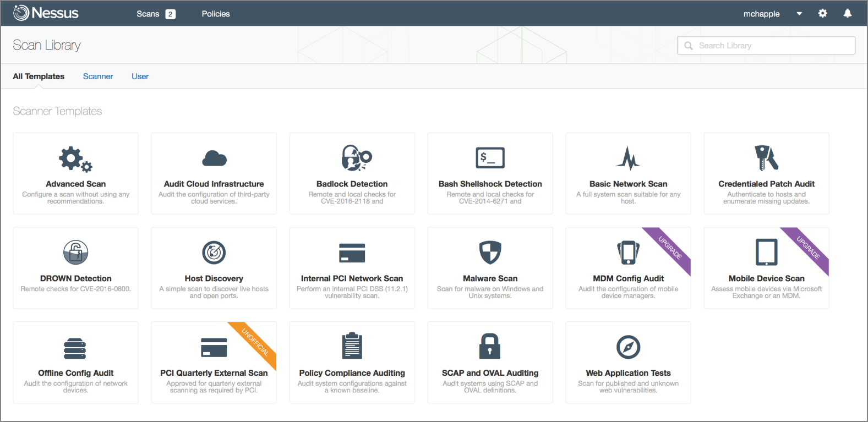Click the search magnifier icon
Viewport: 868px width, 422px height.
[x=689, y=46]
